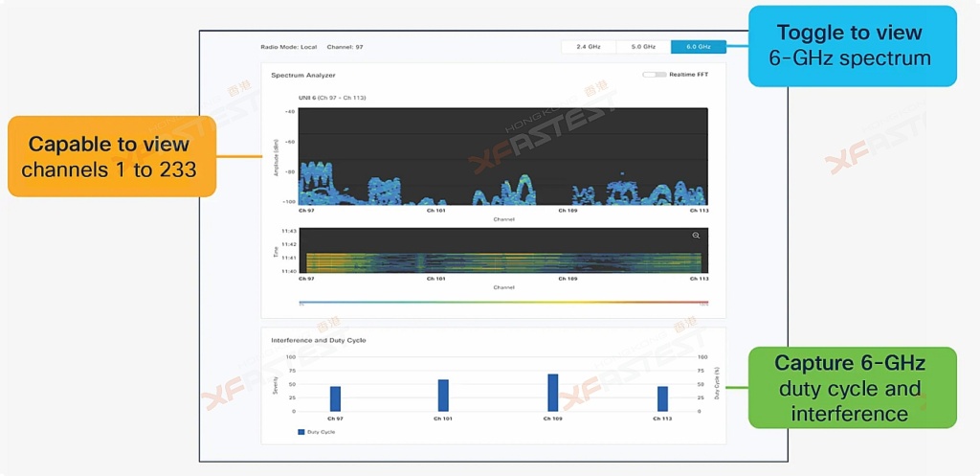Image resolution: width=980 pixels, height=476 pixels.
Task: Click the green 'Capture 6-GHz duty cycle' callout
Action: [x=852, y=388]
